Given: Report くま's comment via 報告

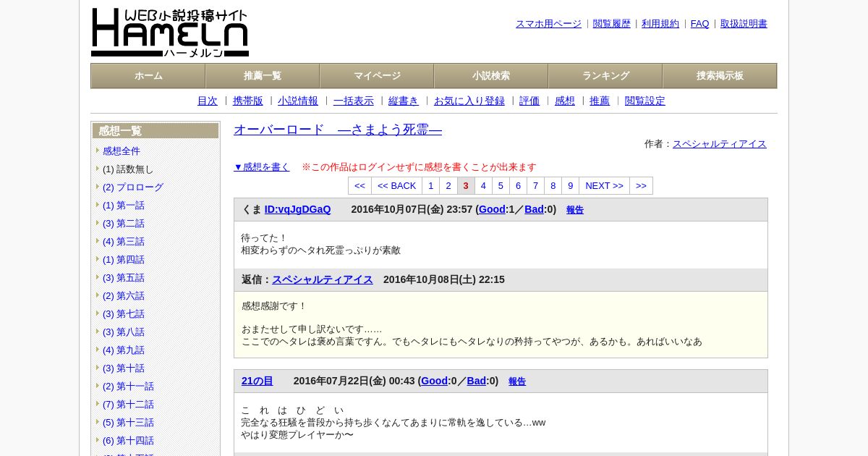Looking at the screenshot, I should [x=575, y=211].
